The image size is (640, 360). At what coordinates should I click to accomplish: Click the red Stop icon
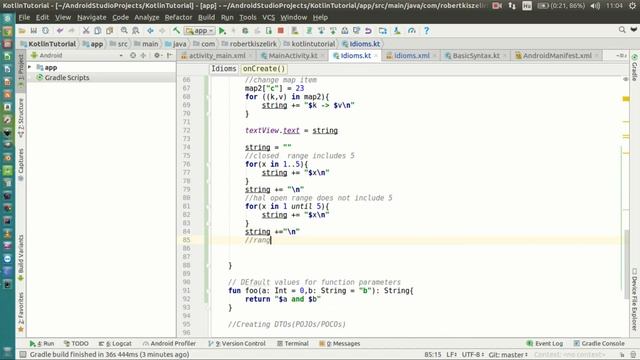(281, 31)
